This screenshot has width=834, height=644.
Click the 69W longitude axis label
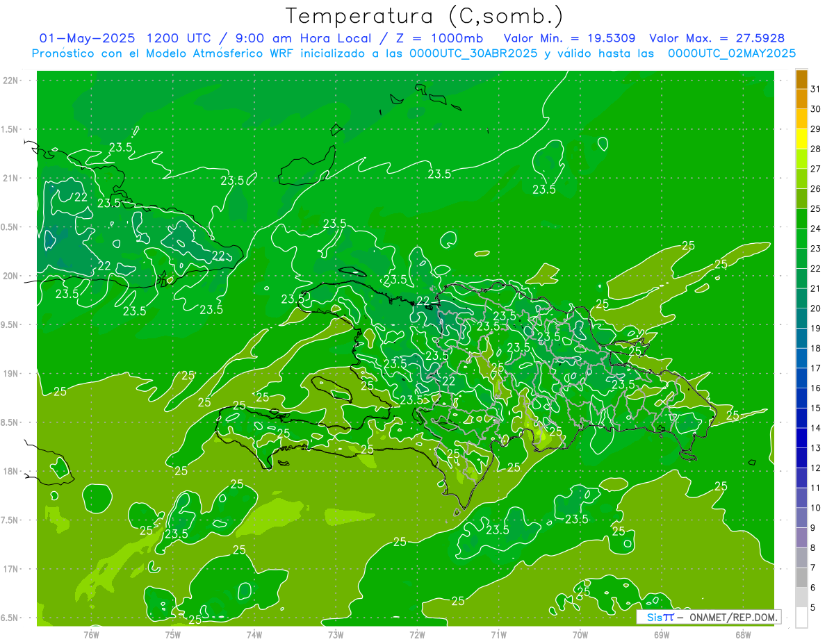point(661,634)
